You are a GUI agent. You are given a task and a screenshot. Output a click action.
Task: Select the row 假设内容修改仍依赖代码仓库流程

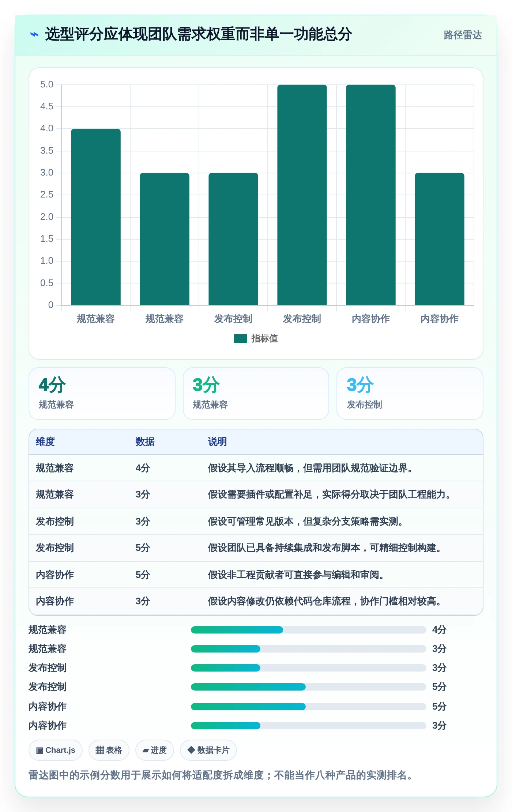click(x=256, y=601)
